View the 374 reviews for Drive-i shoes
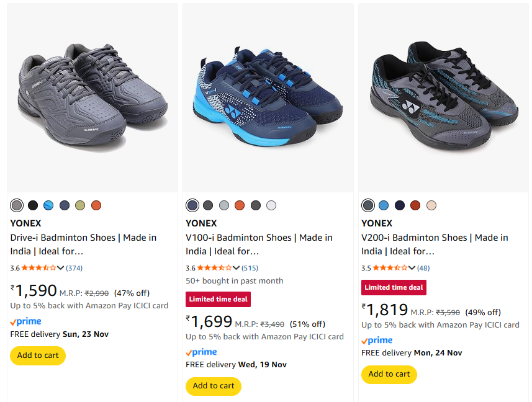Viewport: 532px width, 402px height. (74, 268)
